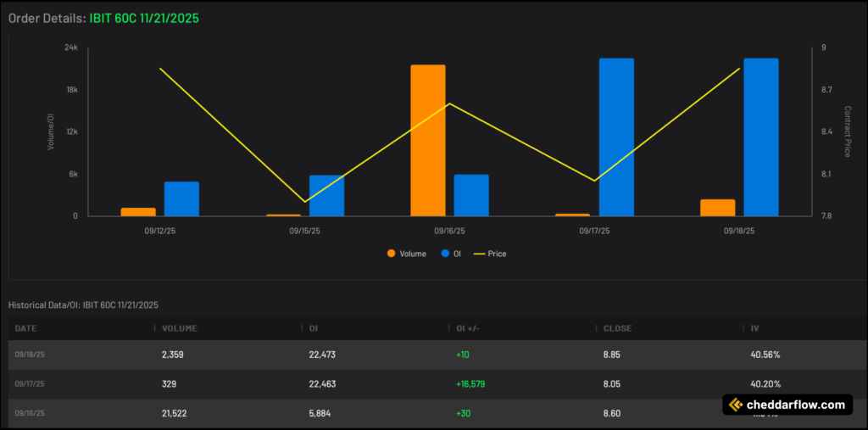This screenshot has height=430, width=868.
Task: Sort table by VOLUME column header
Action: 180,328
